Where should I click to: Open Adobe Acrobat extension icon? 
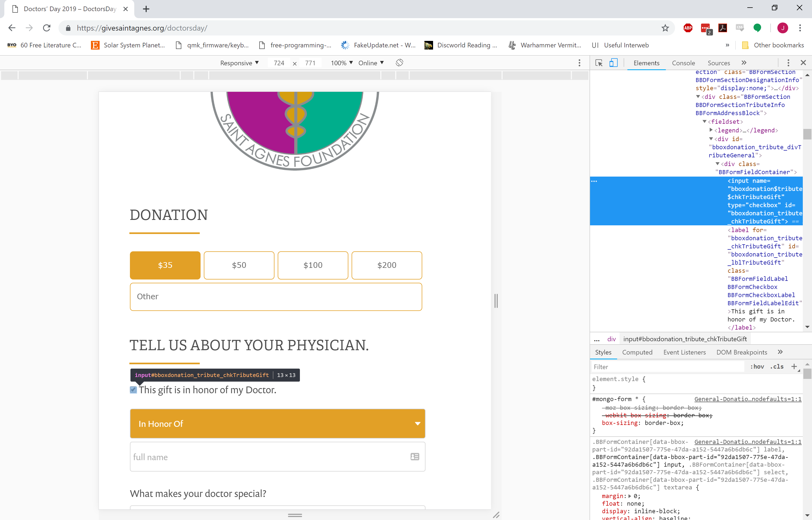click(x=722, y=28)
